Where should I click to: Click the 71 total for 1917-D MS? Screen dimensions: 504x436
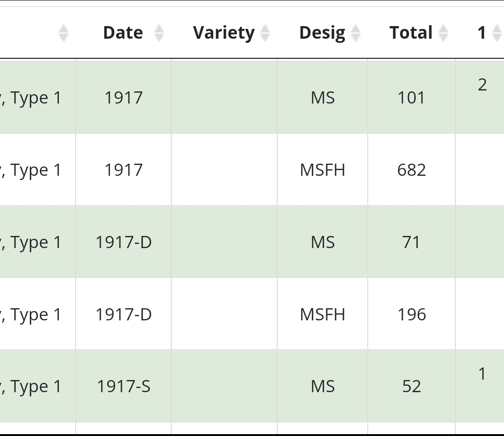411,242
